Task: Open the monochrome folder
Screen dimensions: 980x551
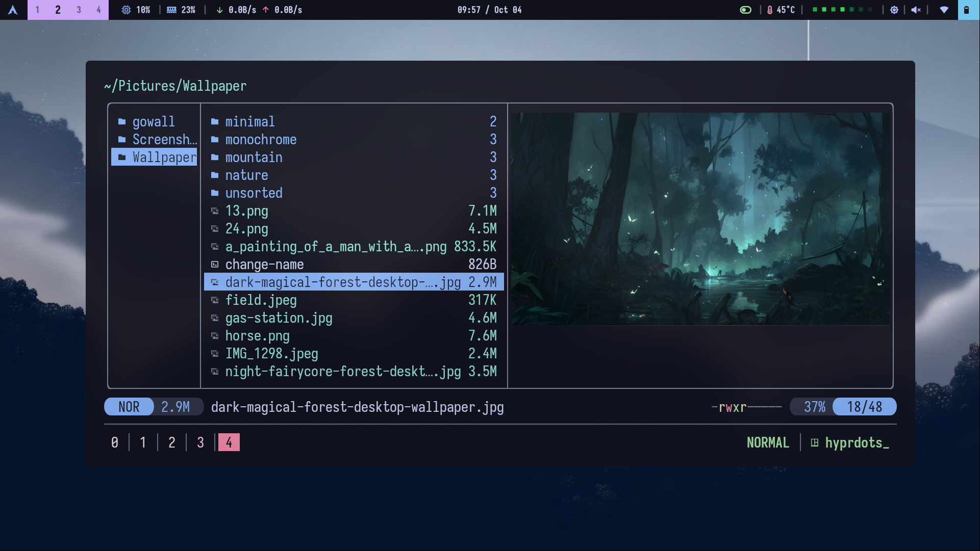Action: 261,140
